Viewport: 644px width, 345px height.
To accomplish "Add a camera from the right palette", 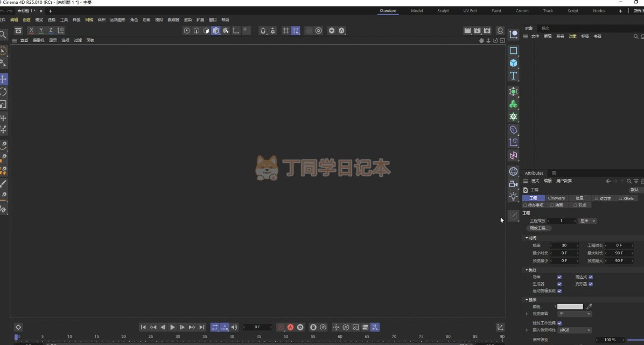I will pyautogui.click(x=513, y=184).
